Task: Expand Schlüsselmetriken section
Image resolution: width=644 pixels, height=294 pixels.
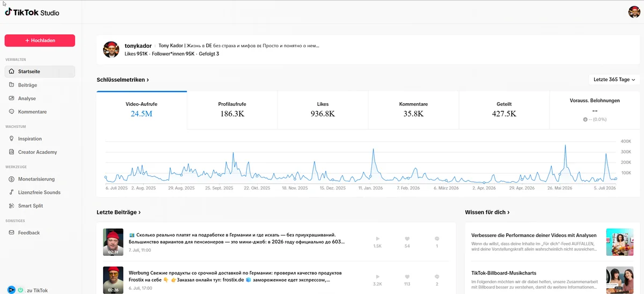Action: click(123, 80)
